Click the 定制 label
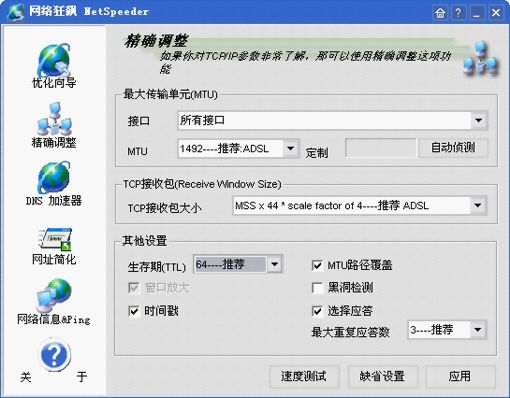Screen dimensions: 510x398 pos(317,153)
